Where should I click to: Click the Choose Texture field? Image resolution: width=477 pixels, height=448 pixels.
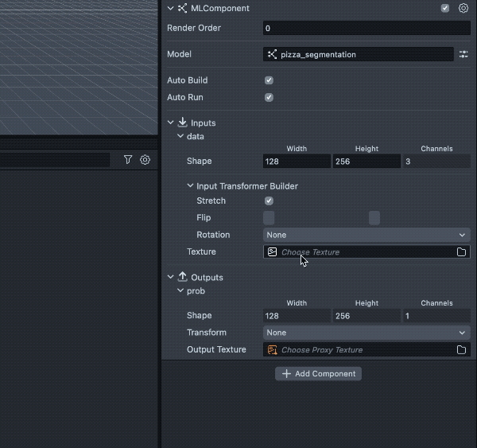(x=366, y=252)
